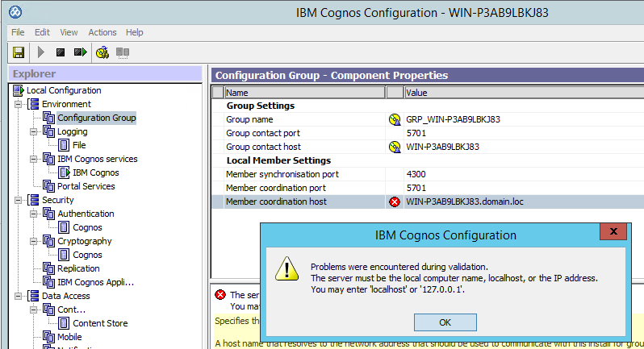
Task: Open the Help menu
Action: pos(134,32)
